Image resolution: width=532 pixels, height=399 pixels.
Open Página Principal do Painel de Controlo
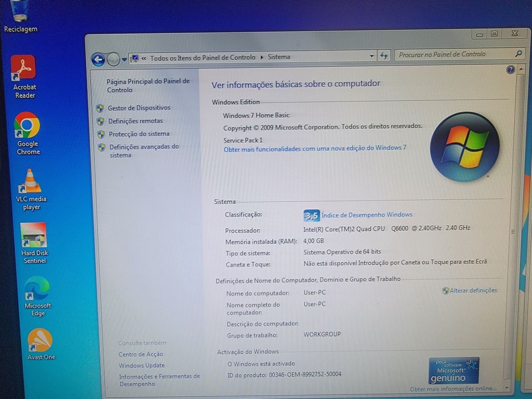pos(148,85)
